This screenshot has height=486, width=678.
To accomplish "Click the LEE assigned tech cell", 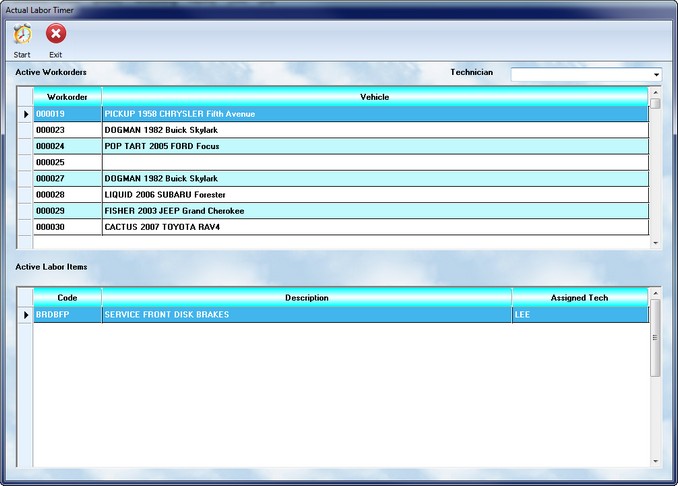I will 579,314.
